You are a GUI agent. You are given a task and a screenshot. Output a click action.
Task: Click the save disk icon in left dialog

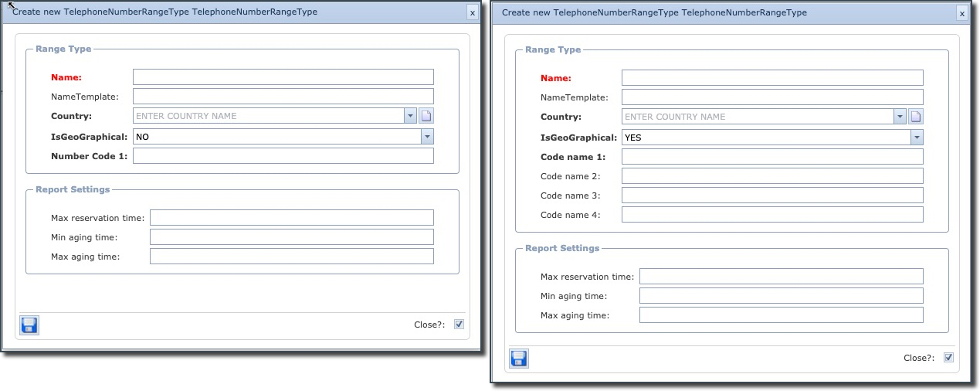[x=29, y=325]
